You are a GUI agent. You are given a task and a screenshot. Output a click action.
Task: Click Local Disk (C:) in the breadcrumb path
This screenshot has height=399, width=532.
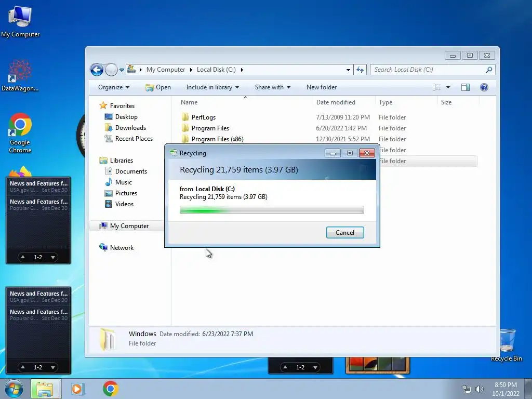point(216,70)
